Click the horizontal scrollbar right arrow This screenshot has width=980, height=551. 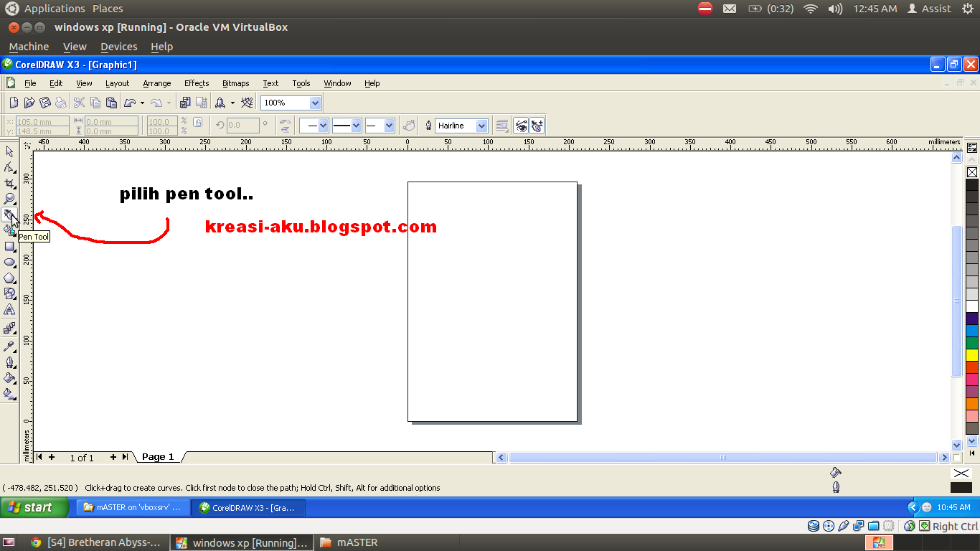click(944, 457)
